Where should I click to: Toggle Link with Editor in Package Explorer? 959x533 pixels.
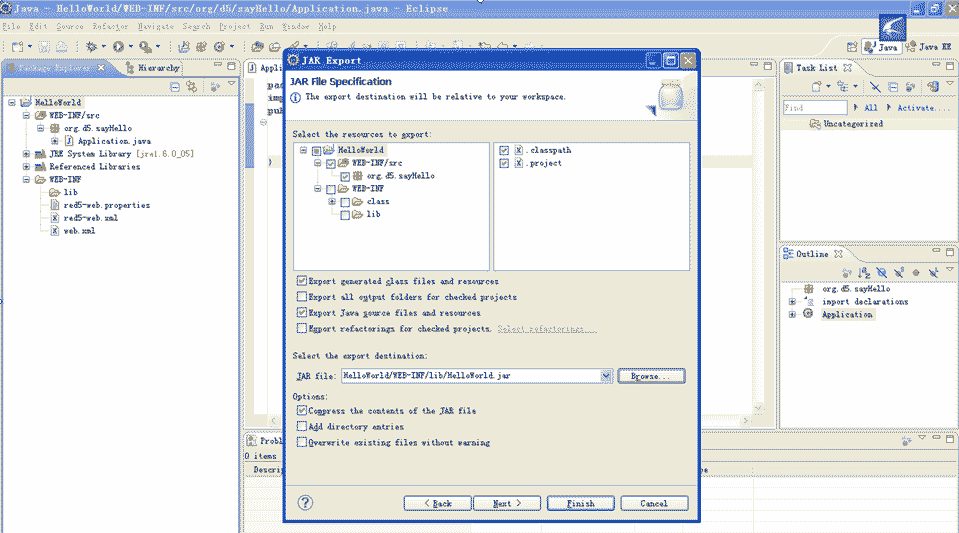click(x=192, y=87)
